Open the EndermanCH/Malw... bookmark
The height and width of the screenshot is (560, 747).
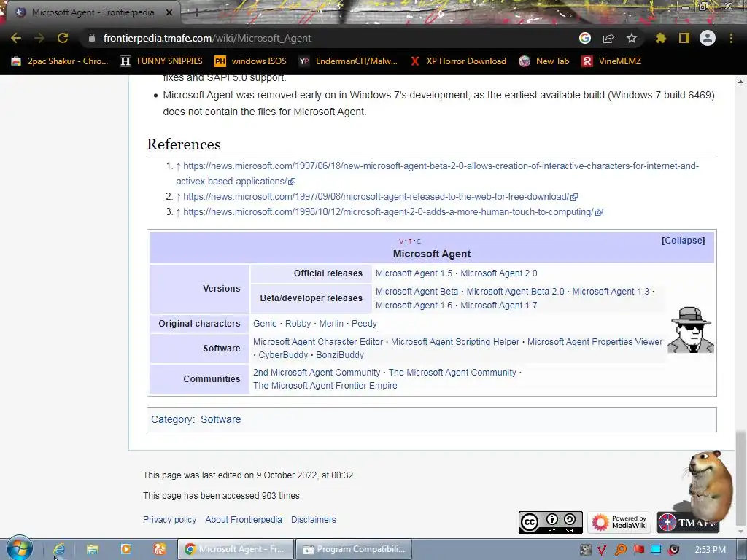pyautogui.click(x=348, y=61)
